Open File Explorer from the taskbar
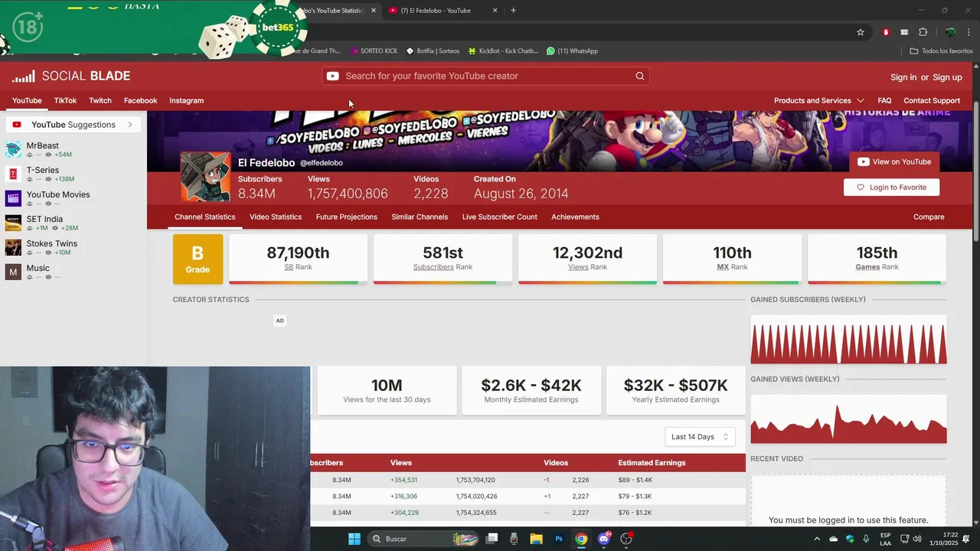This screenshot has height=551, width=980. 536,539
